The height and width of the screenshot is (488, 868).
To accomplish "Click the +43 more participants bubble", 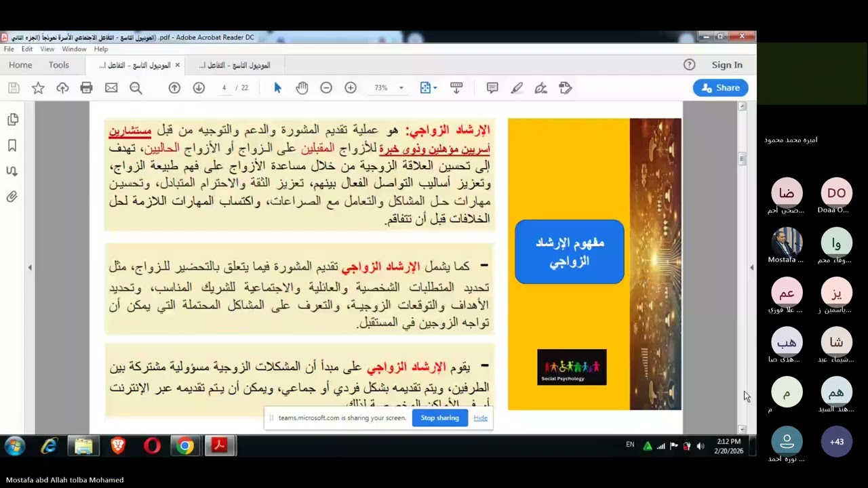I will [837, 442].
